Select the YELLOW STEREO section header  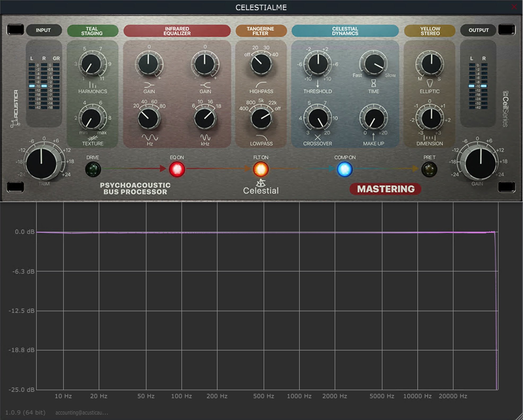point(429,30)
